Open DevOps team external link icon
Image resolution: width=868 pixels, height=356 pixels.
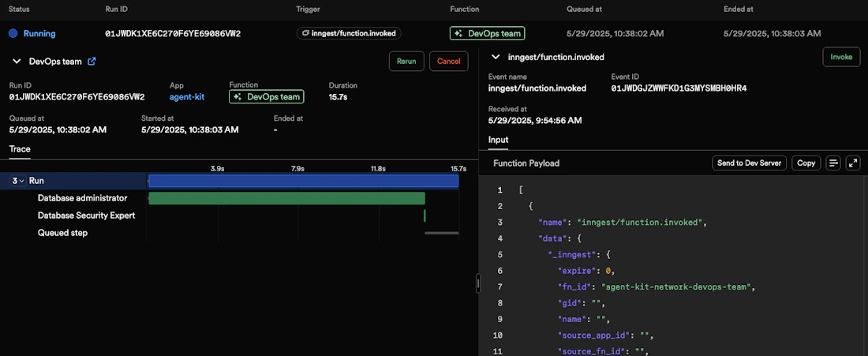pos(92,62)
